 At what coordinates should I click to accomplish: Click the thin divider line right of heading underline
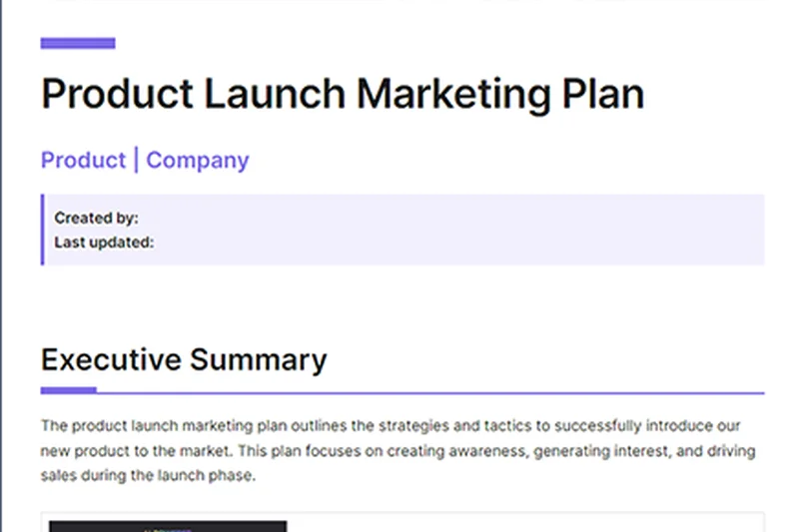click(429, 392)
